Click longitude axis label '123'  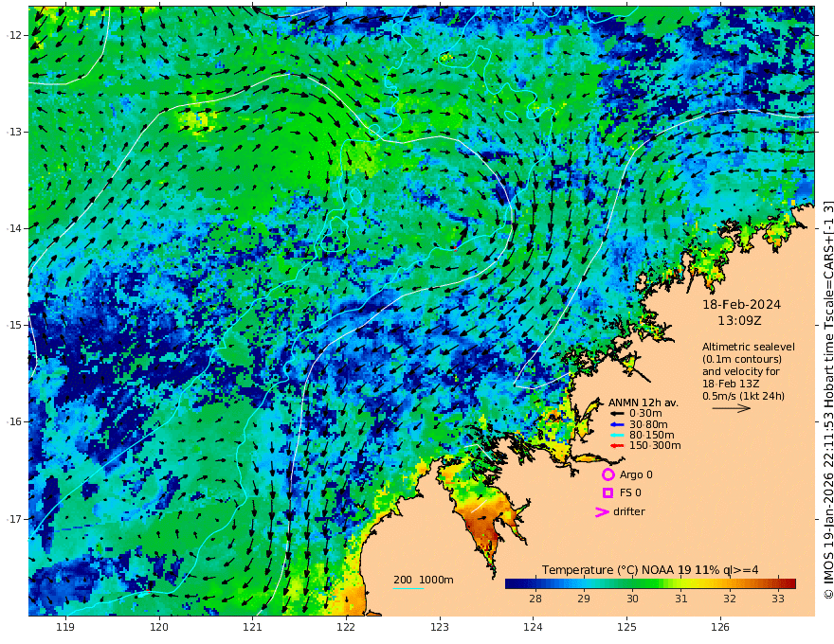click(x=440, y=627)
